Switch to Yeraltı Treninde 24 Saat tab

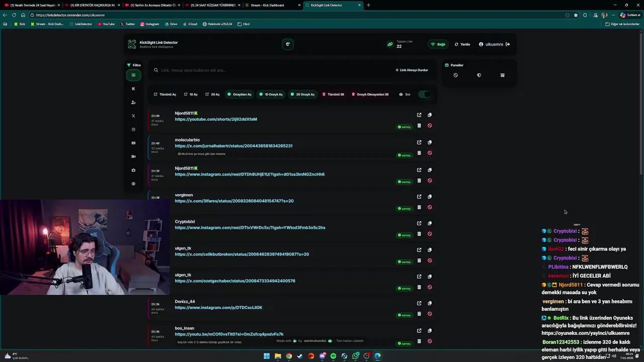[32, 5]
